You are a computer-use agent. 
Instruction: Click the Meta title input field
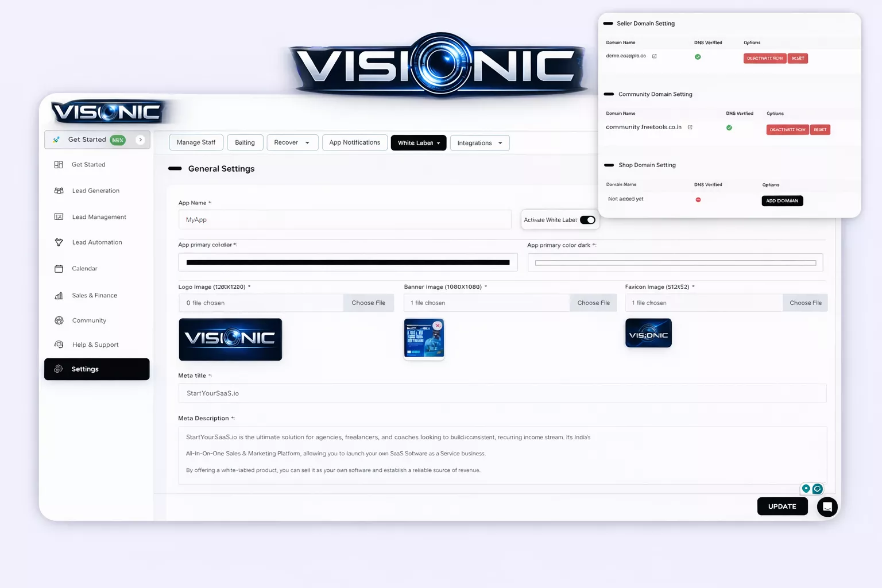(x=502, y=393)
